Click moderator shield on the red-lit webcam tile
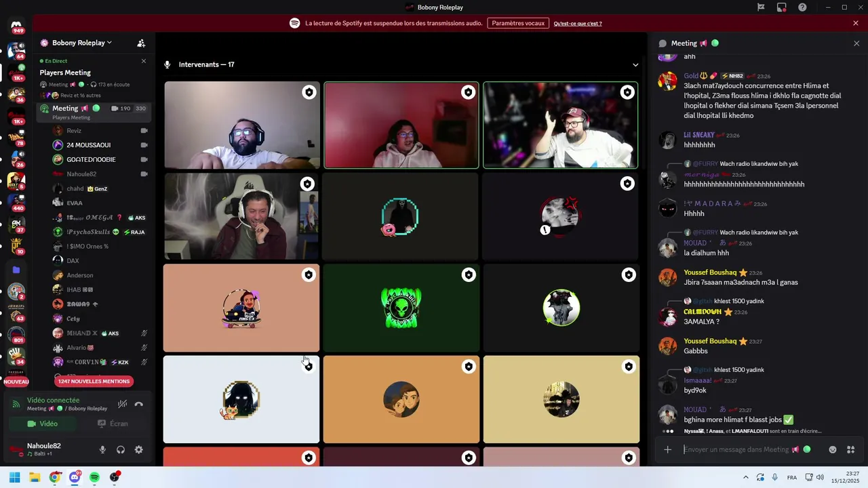 468,92
